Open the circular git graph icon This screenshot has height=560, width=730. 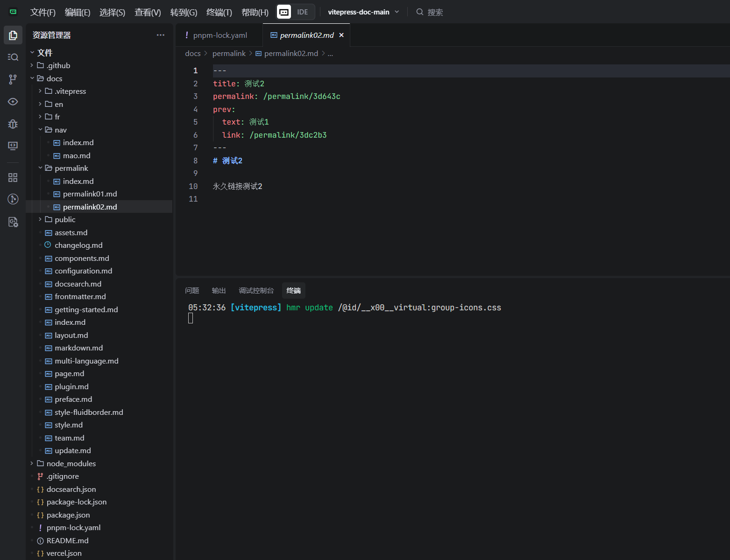(x=13, y=199)
